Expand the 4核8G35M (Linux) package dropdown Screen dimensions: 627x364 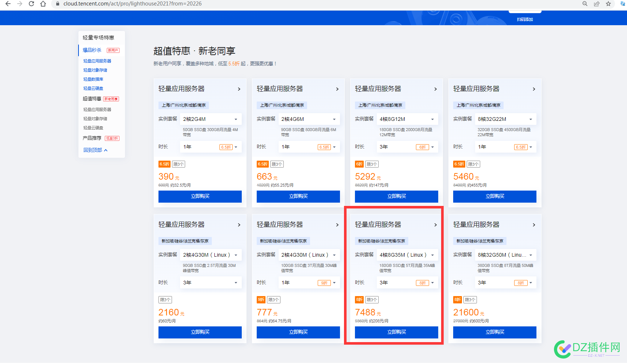[x=407, y=255]
